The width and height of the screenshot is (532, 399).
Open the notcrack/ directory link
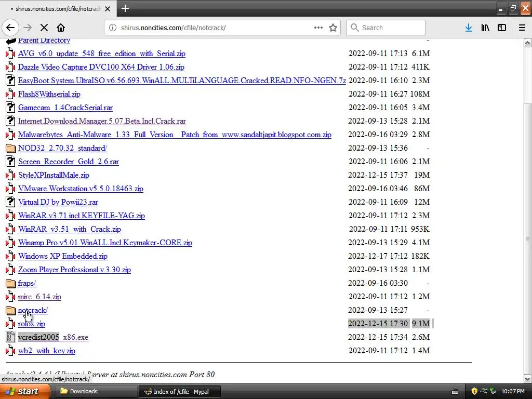pyautogui.click(x=33, y=311)
